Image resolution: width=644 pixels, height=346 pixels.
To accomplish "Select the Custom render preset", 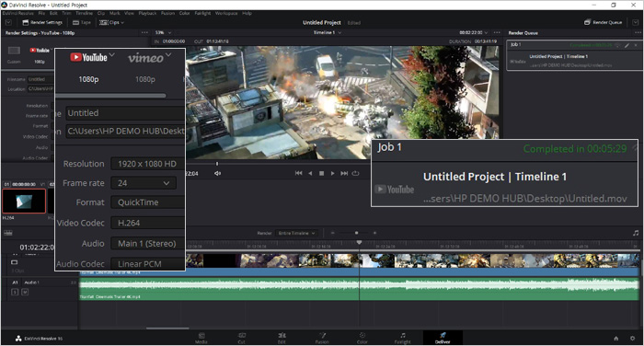I will 14,53.
